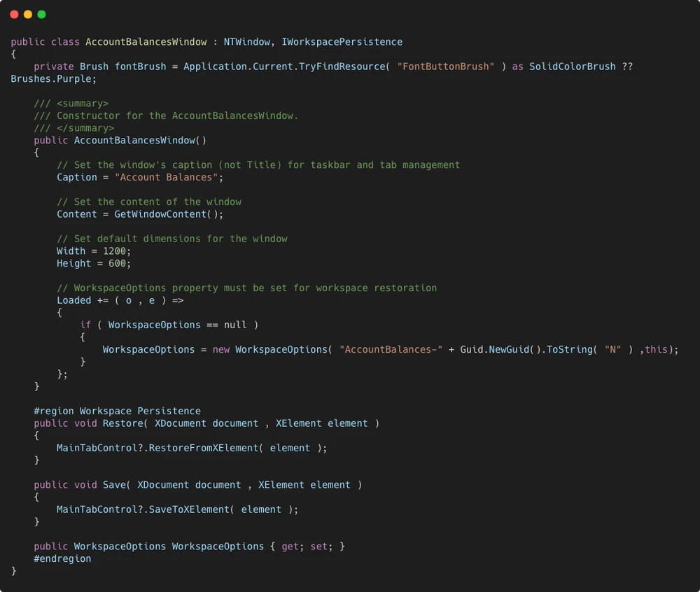Click the 'Constructor for the AccountBalancesWindow' comment
This screenshot has width=700, height=592.
166,115
